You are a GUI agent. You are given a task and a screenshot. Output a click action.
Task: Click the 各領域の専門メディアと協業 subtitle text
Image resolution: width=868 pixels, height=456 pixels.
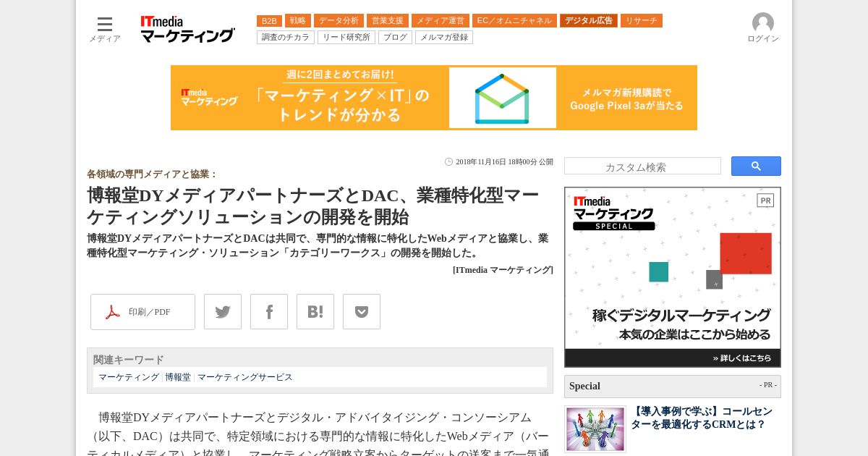click(153, 174)
